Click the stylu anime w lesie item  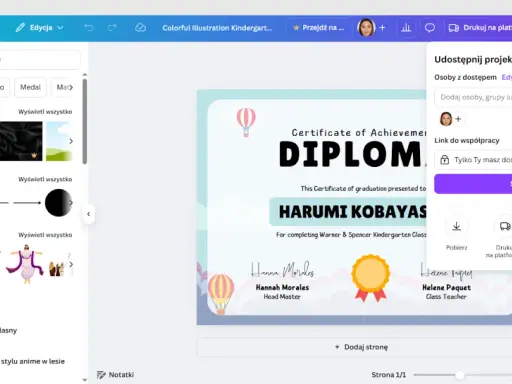click(x=33, y=361)
